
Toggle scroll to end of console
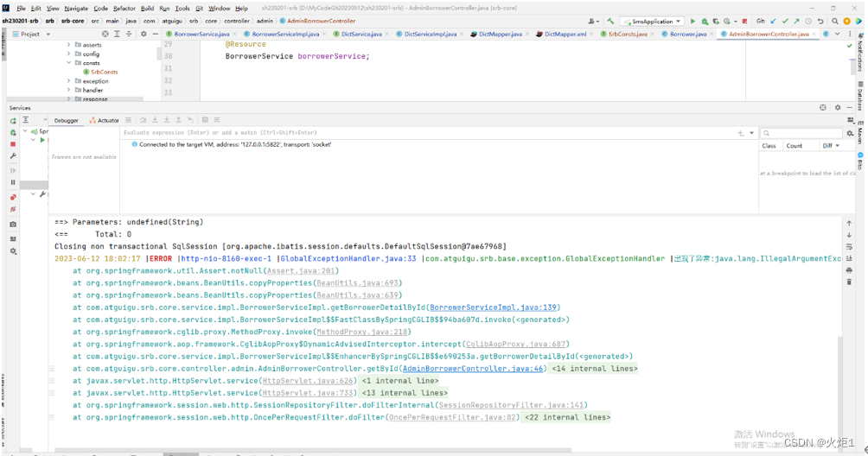click(849, 258)
